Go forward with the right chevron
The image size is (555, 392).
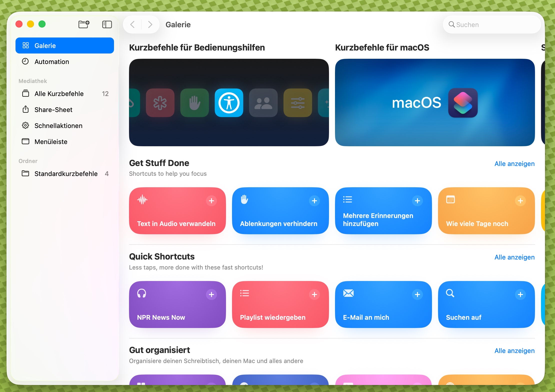150,24
